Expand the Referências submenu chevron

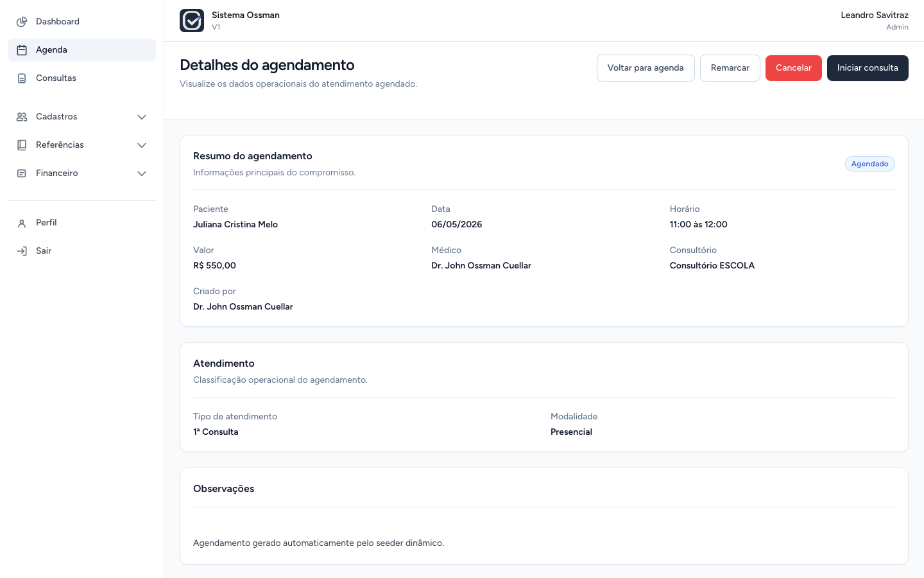[x=142, y=145]
